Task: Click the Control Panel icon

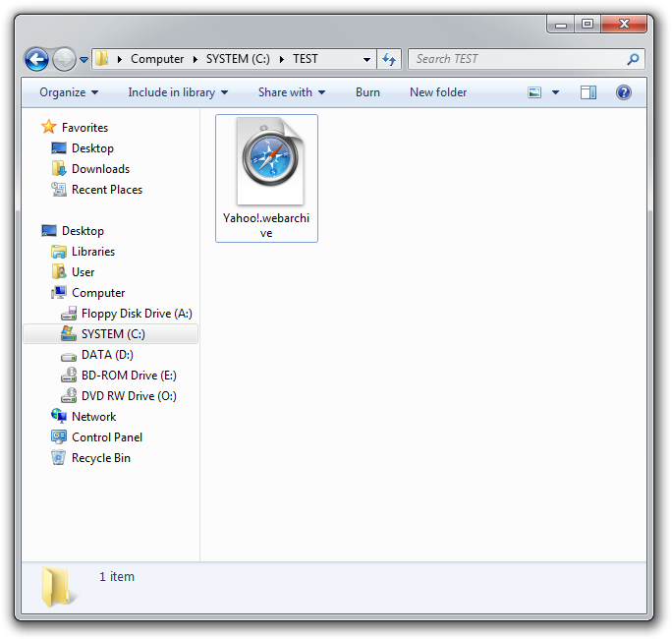Action: click(59, 436)
